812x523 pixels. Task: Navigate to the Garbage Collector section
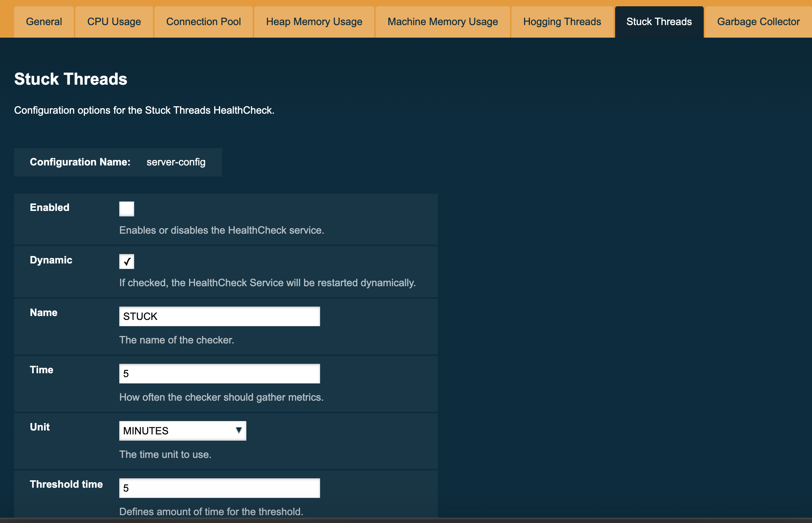tap(758, 22)
